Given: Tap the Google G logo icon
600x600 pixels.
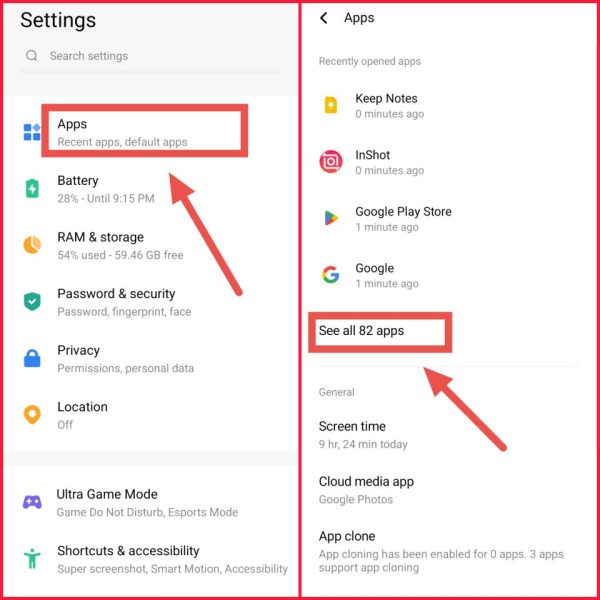Looking at the screenshot, I should pyautogui.click(x=331, y=274).
